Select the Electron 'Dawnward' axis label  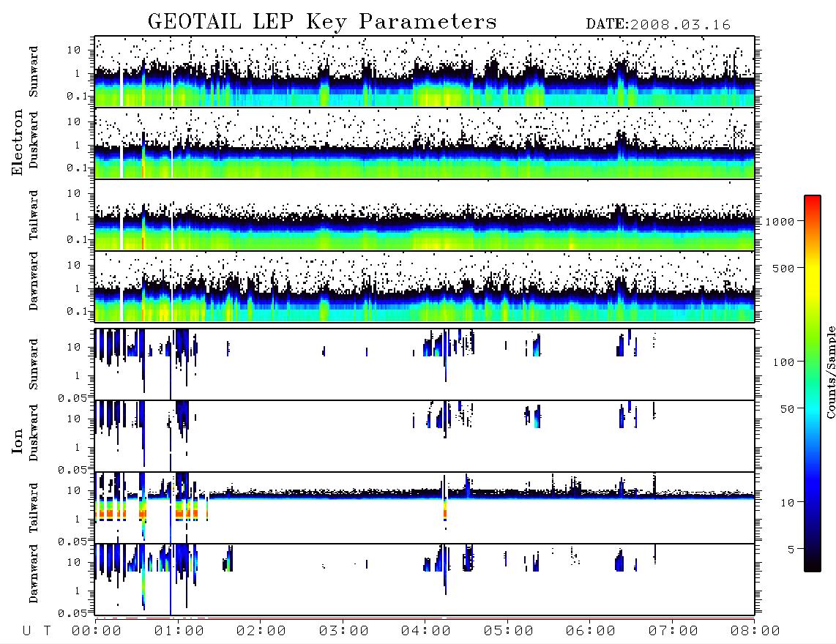pyautogui.click(x=34, y=281)
